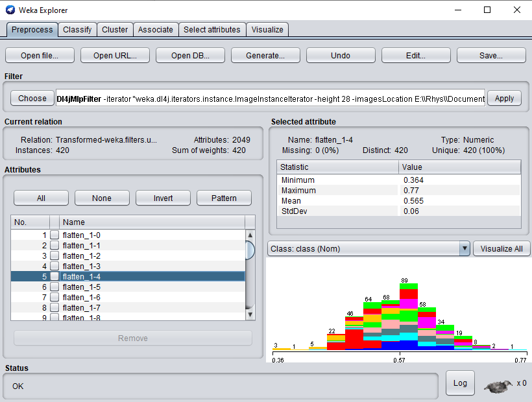Tick checkbox for flatten_1-5
Image resolution: width=532 pixels, height=402 pixels.
point(54,287)
